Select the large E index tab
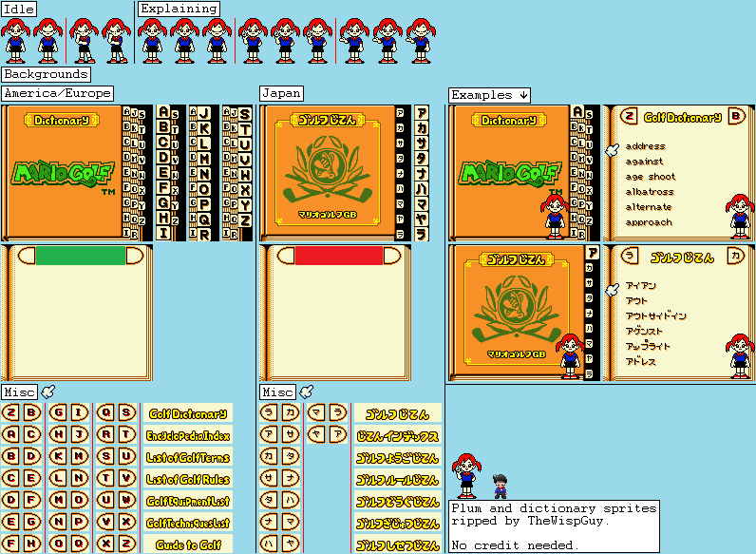Screen dimensions: 756x554 pyautogui.click(x=163, y=172)
